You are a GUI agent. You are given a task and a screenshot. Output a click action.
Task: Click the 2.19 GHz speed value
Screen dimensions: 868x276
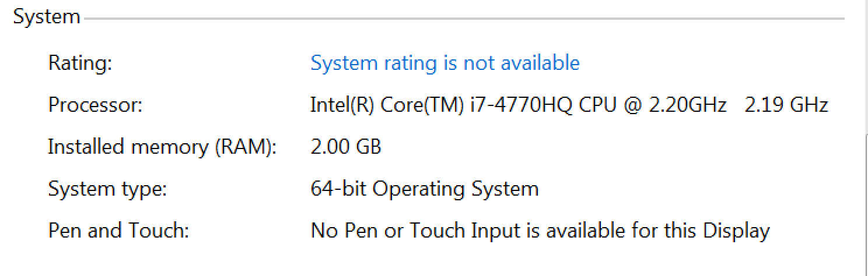(x=786, y=105)
